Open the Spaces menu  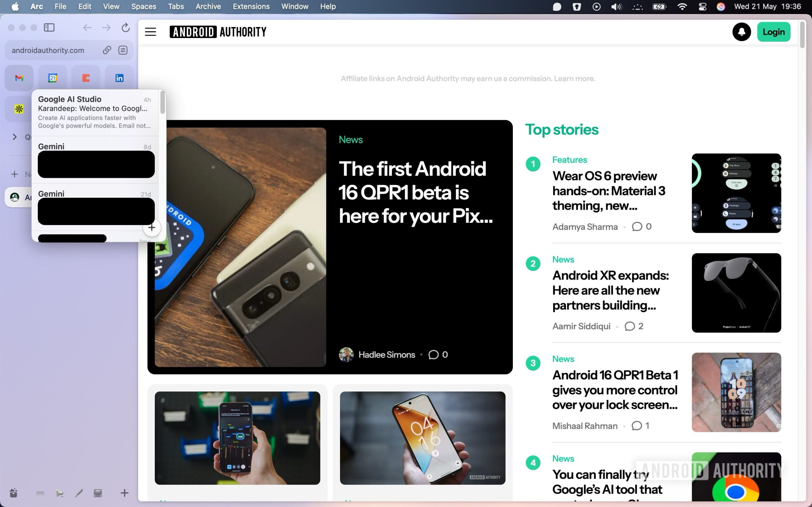pos(143,7)
